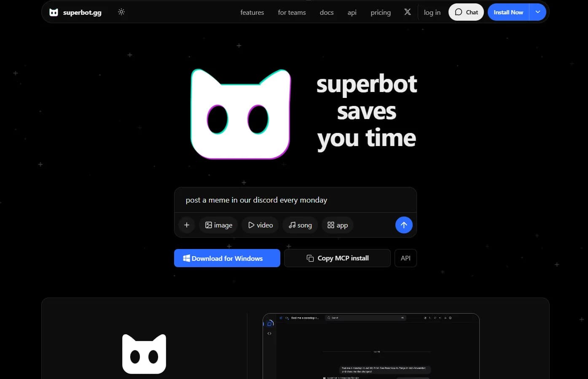
Task: Click the code brackets icon in preview sidebar
Action: point(269,333)
